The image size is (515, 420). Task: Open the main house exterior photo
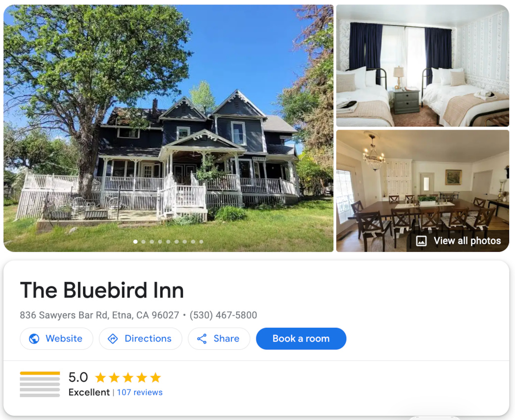(x=168, y=128)
